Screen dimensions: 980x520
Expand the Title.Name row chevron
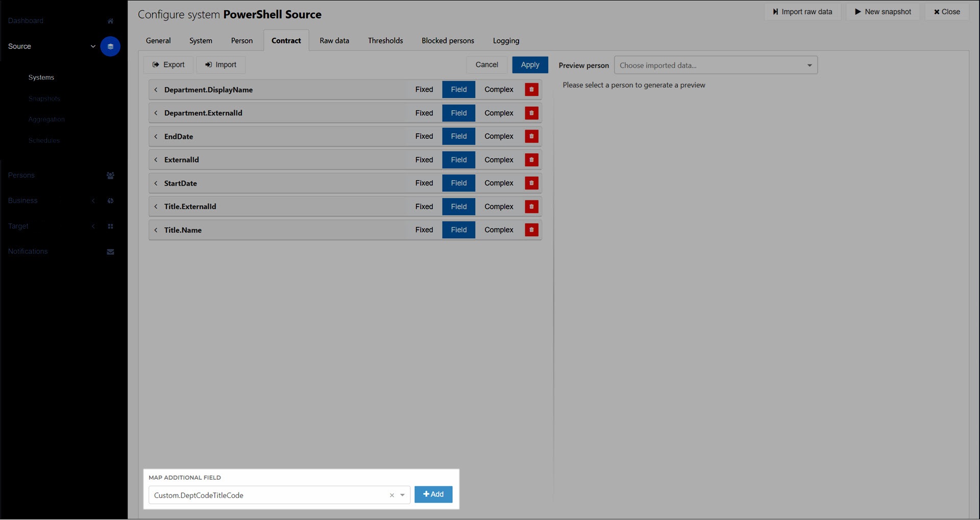click(x=156, y=230)
